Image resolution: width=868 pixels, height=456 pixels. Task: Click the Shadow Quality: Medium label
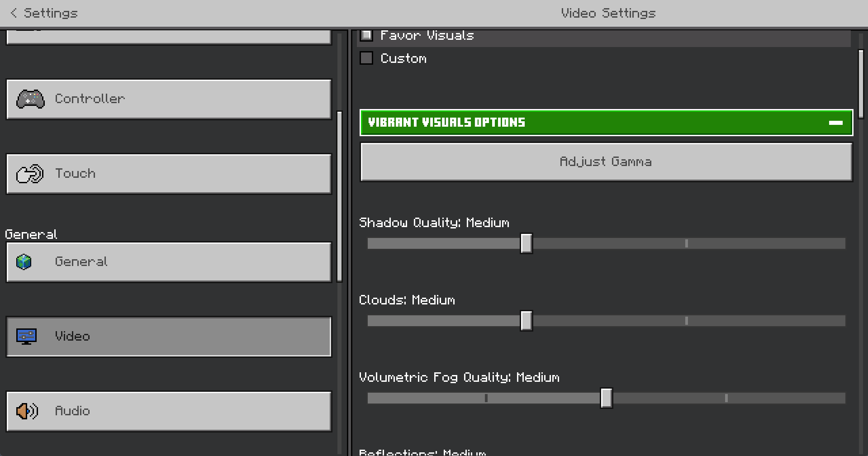point(434,223)
